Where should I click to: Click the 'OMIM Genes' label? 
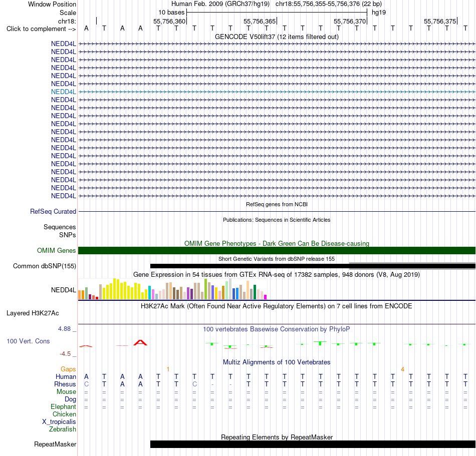click(56, 250)
